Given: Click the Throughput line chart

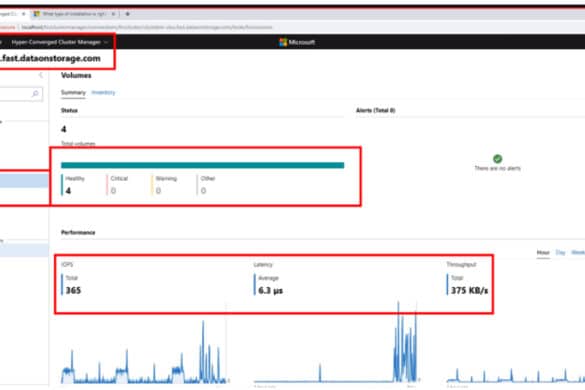Looking at the screenshot, I should [x=516, y=375].
